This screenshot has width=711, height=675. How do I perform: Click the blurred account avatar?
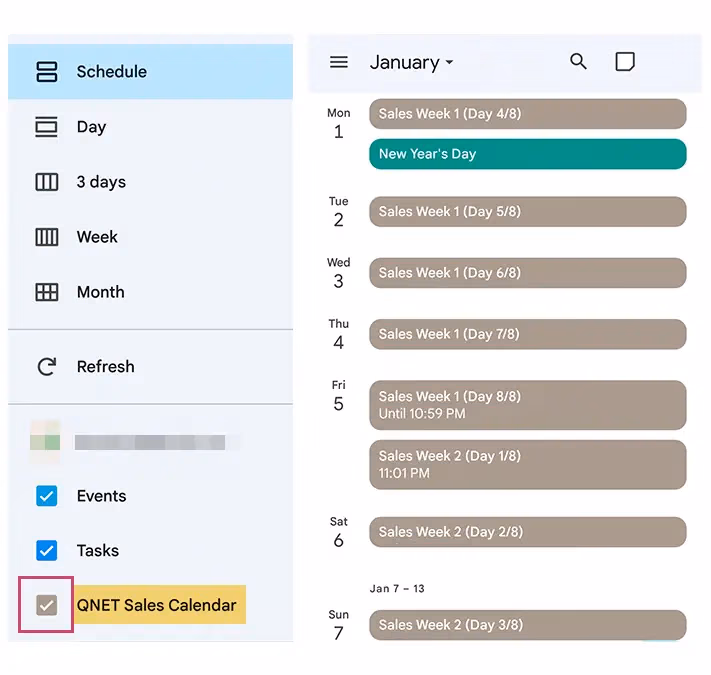tap(45, 442)
